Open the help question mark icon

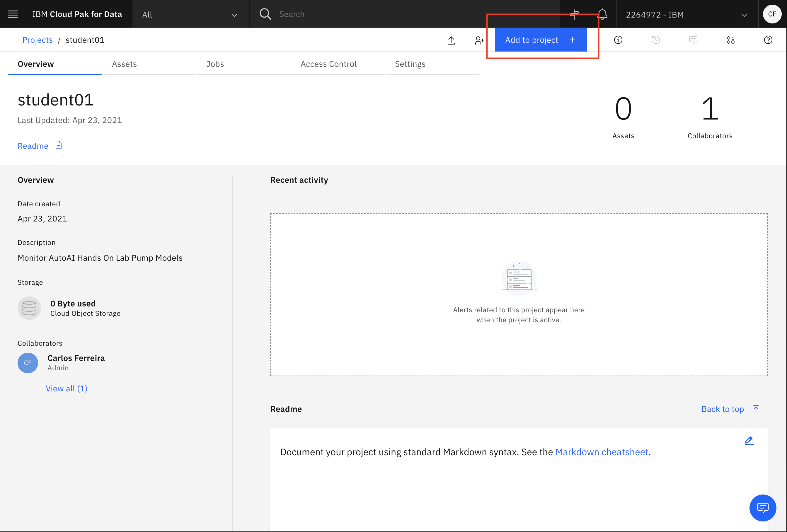(x=768, y=40)
